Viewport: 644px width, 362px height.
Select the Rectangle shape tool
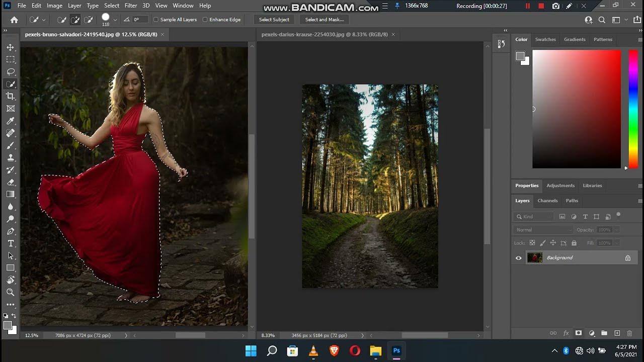coord(11,268)
